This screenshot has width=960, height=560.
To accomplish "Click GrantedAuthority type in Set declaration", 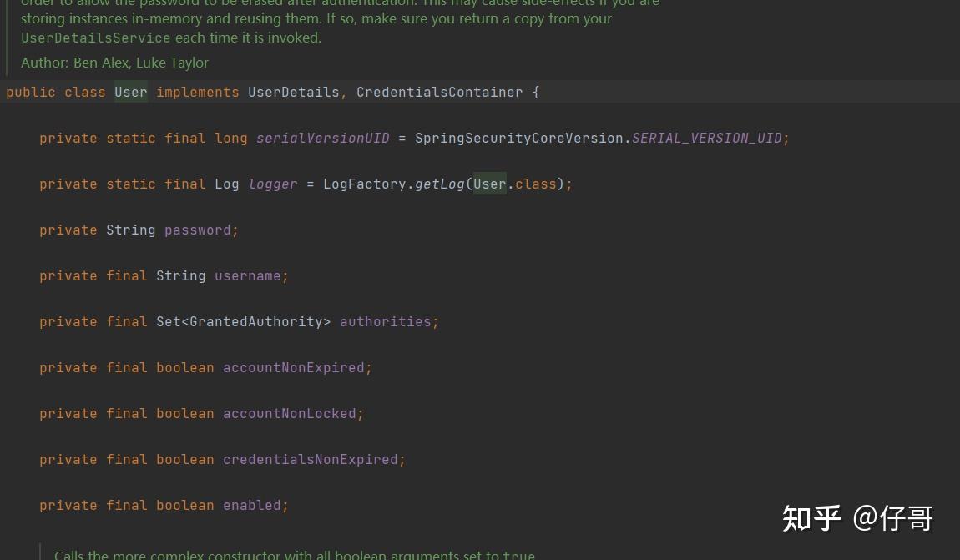I will pos(256,321).
